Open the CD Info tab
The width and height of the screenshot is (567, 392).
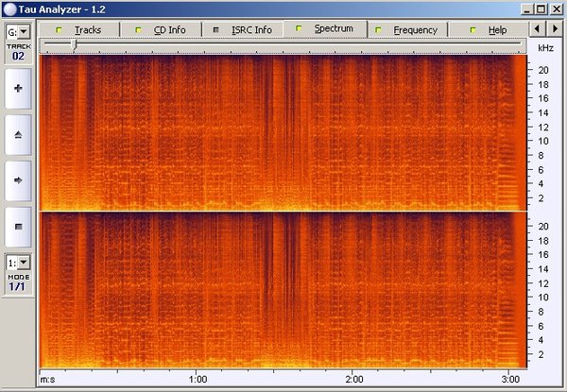click(161, 29)
